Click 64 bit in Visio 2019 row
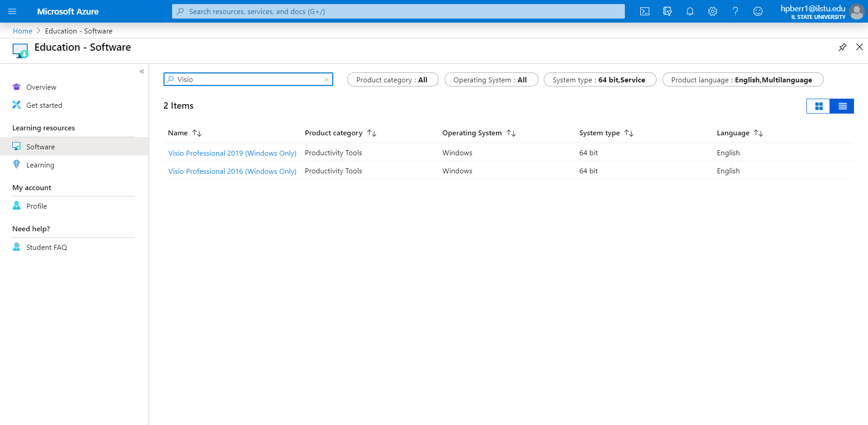Image resolution: width=868 pixels, height=425 pixels. coord(589,153)
